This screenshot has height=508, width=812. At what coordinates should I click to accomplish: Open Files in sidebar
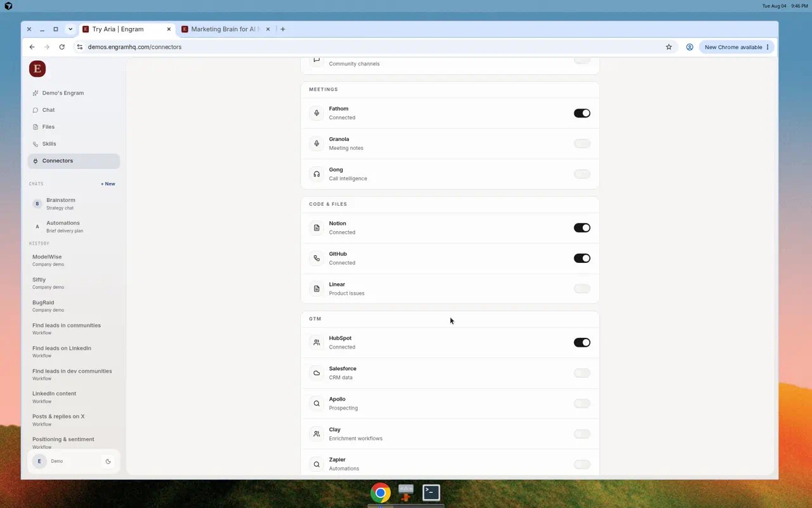point(74,127)
